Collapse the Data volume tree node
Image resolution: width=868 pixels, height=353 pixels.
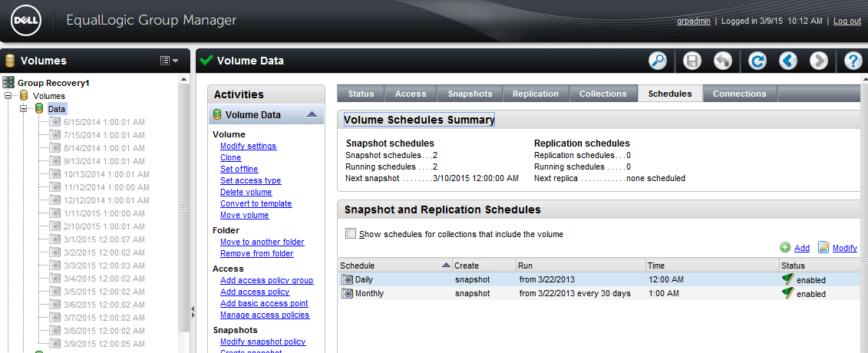click(23, 108)
